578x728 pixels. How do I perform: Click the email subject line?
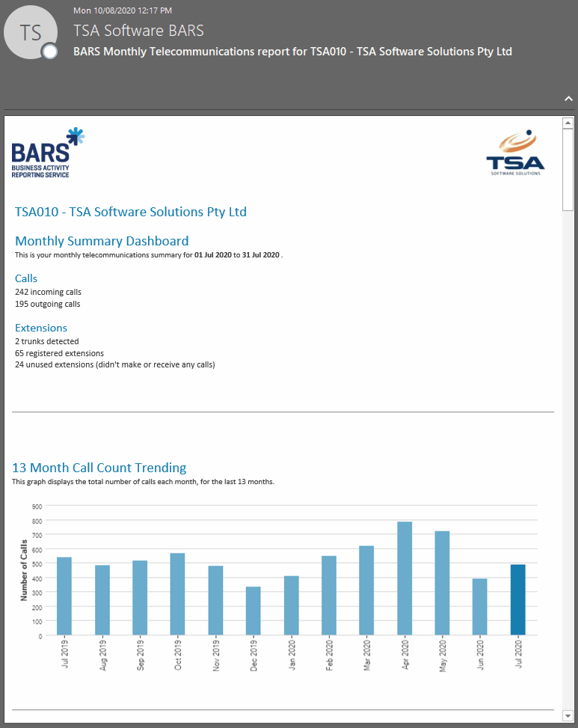[x=292, y=52]
